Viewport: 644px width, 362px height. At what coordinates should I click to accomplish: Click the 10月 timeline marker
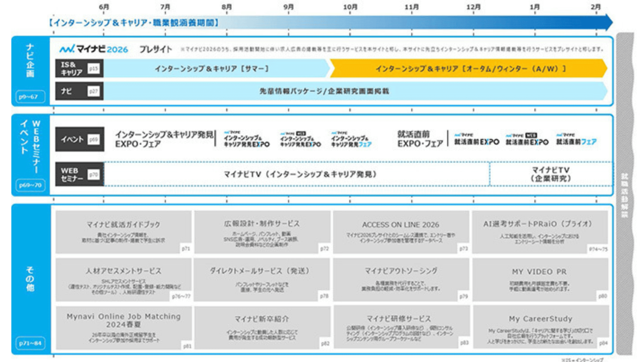coord(350,7)
